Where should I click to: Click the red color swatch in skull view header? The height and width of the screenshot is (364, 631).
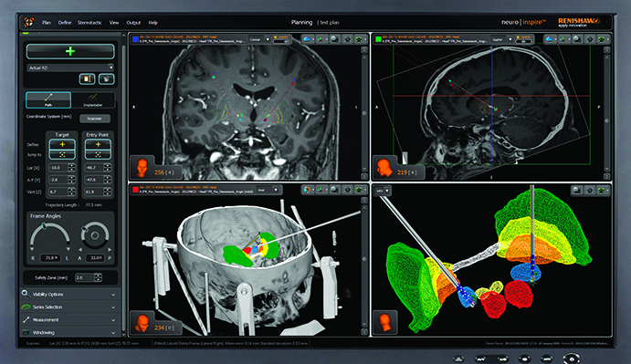click(136, 190)
